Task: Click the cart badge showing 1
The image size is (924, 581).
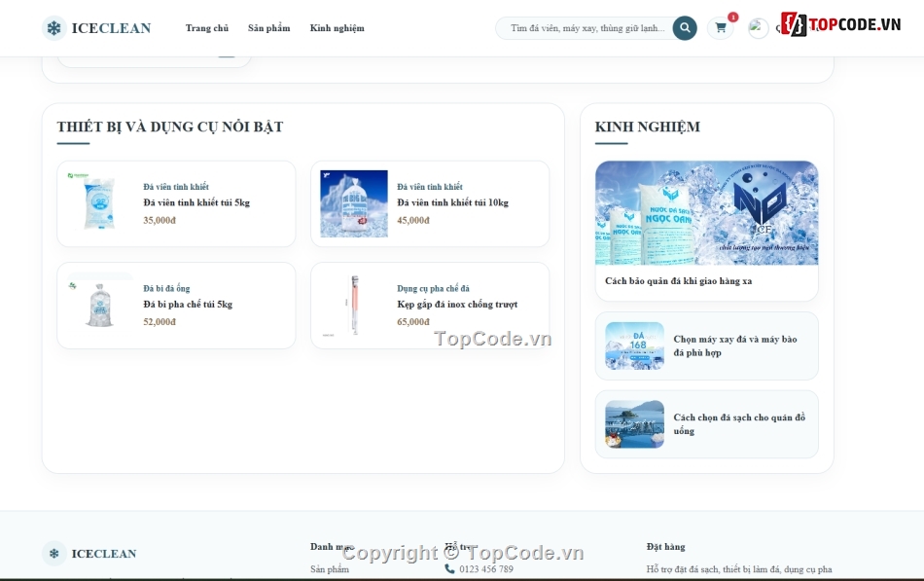Action: (732, 18)
